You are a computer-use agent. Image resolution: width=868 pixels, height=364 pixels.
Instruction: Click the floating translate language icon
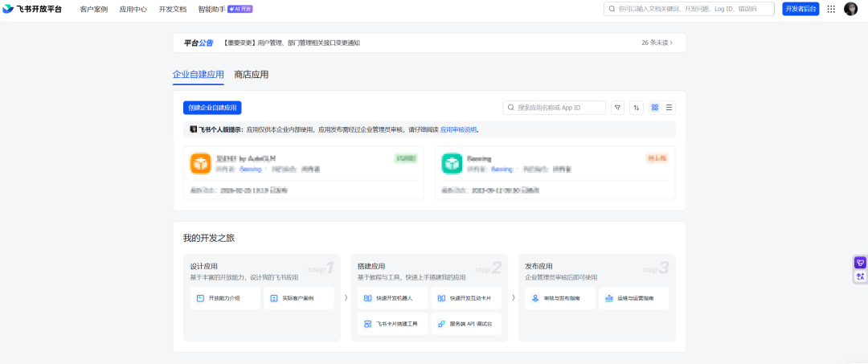(x=860, y=276)
